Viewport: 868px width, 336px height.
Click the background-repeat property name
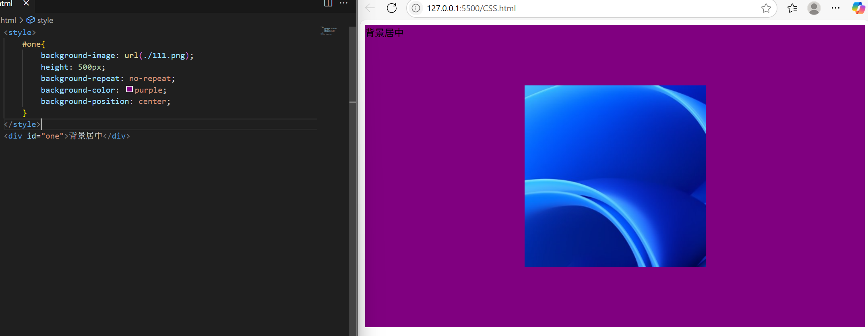(x=80, y=79)
